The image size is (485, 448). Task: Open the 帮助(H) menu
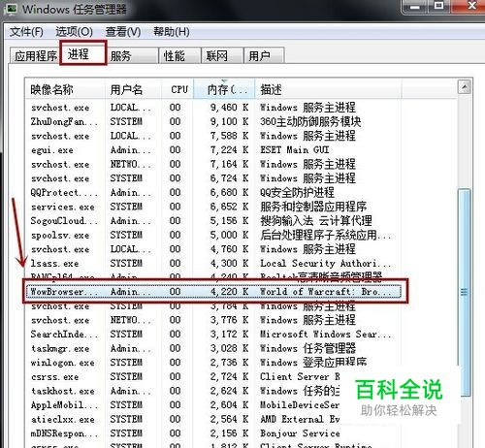[x=171, y=32]
